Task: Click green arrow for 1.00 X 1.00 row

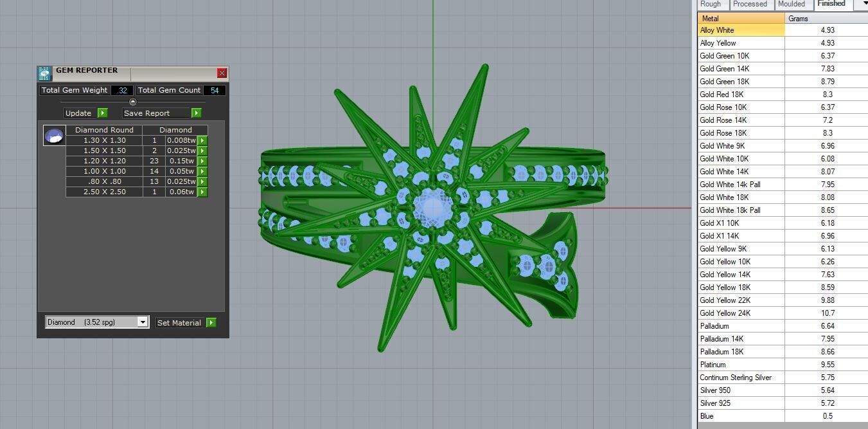Action: (x=202, y=171)
